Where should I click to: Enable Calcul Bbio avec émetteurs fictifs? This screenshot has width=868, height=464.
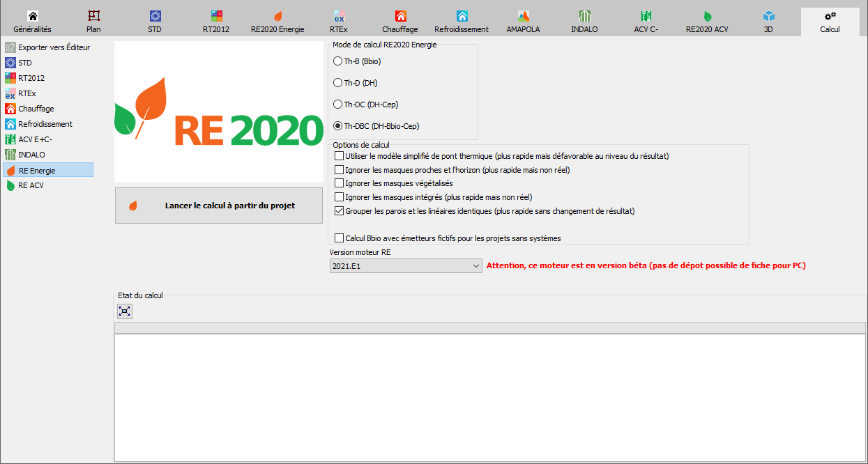tap(340, 238)
